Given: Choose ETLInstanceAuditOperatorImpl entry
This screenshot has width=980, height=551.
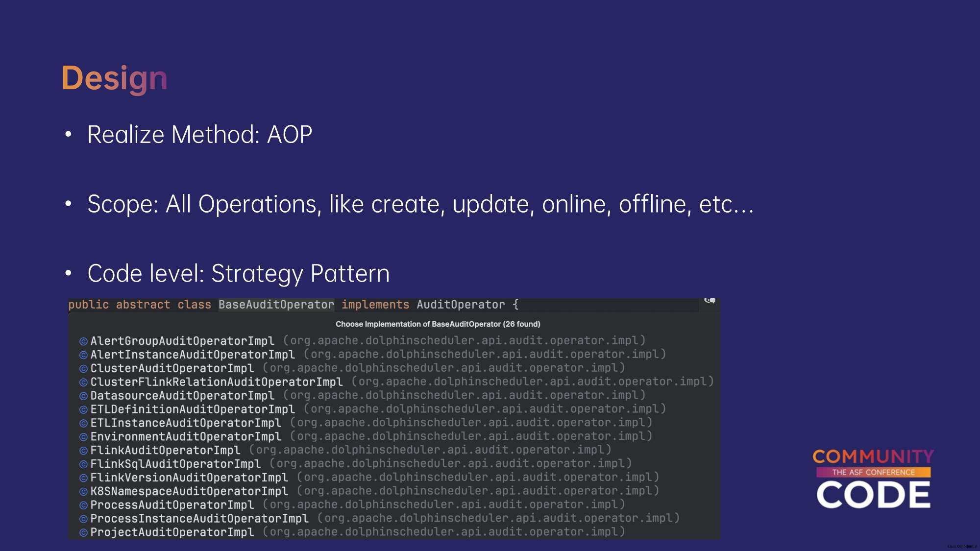Looking at the screenshot, I should (186, 423).
